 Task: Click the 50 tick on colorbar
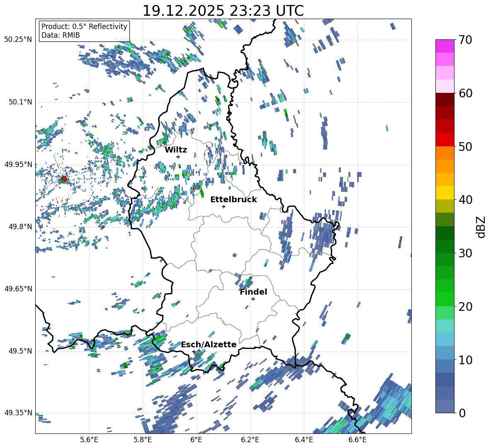465,147
